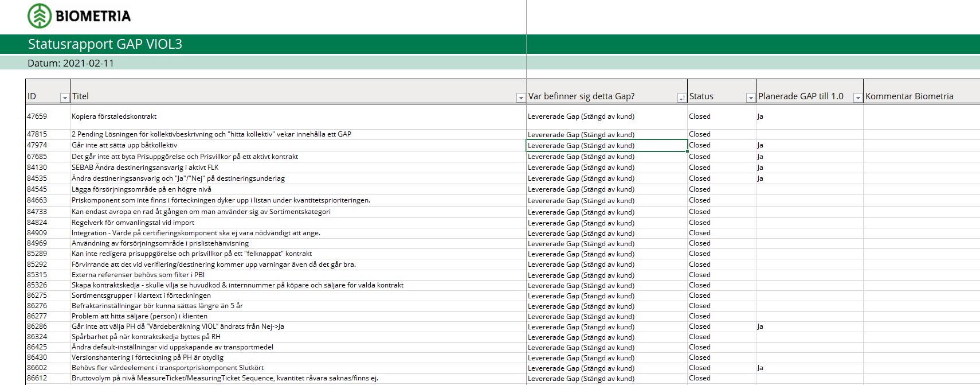Select the 'Ja' cell in row 84535
The height and width of the screenshot is (385, 980).
click(x=809, y=178)
